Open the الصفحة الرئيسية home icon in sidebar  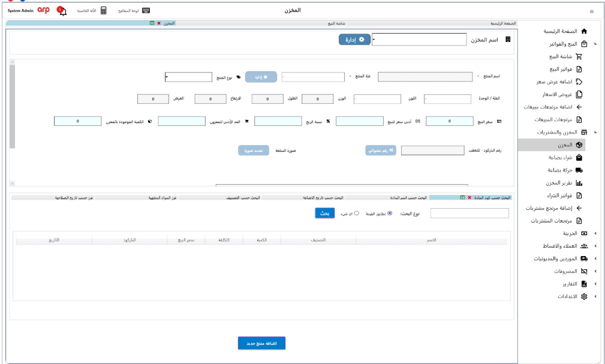click(x=584, y=31)
